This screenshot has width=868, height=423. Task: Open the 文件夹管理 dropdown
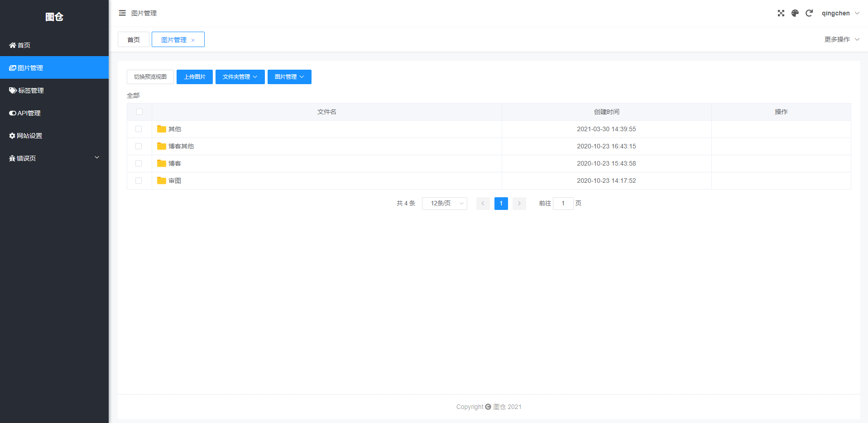(x=240, y=77)
